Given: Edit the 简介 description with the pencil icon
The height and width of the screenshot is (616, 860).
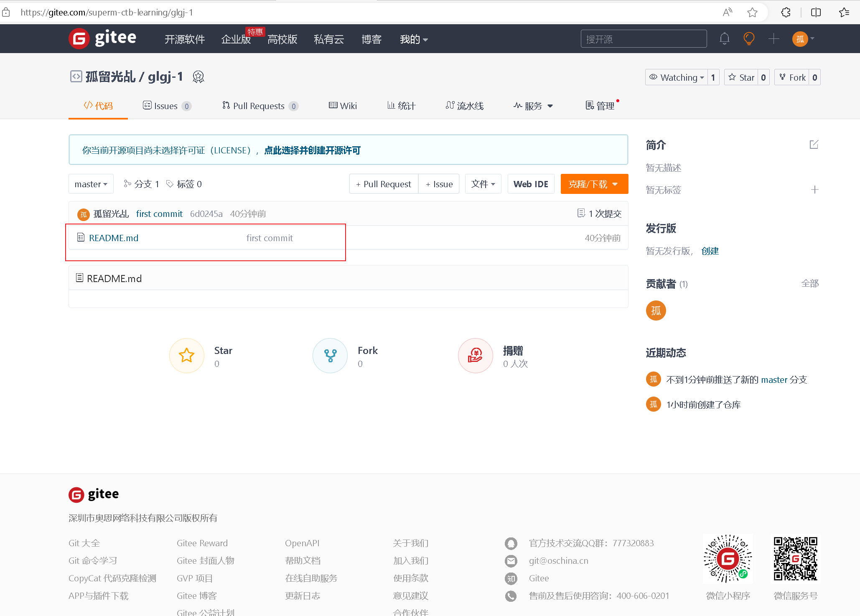Looking at the screenshot, I should tap(814, 145).
